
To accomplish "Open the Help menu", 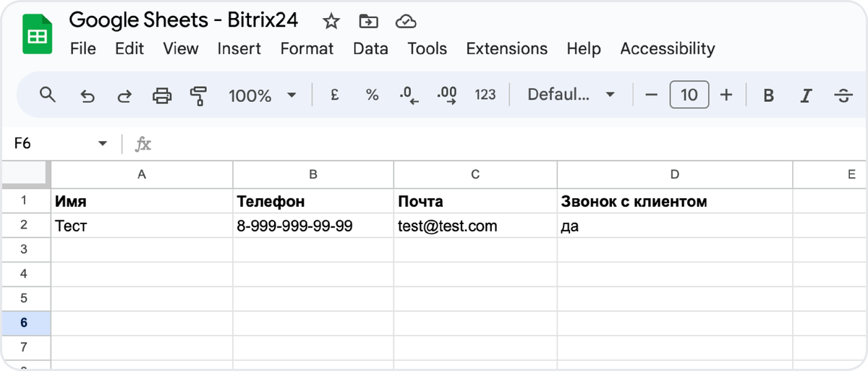I will [x=584, y=48].
